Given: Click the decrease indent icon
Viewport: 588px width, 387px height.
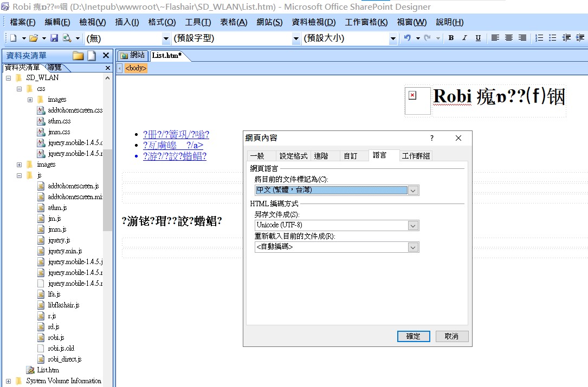Looking at the screenshot, I should click(x=567, y=38).
